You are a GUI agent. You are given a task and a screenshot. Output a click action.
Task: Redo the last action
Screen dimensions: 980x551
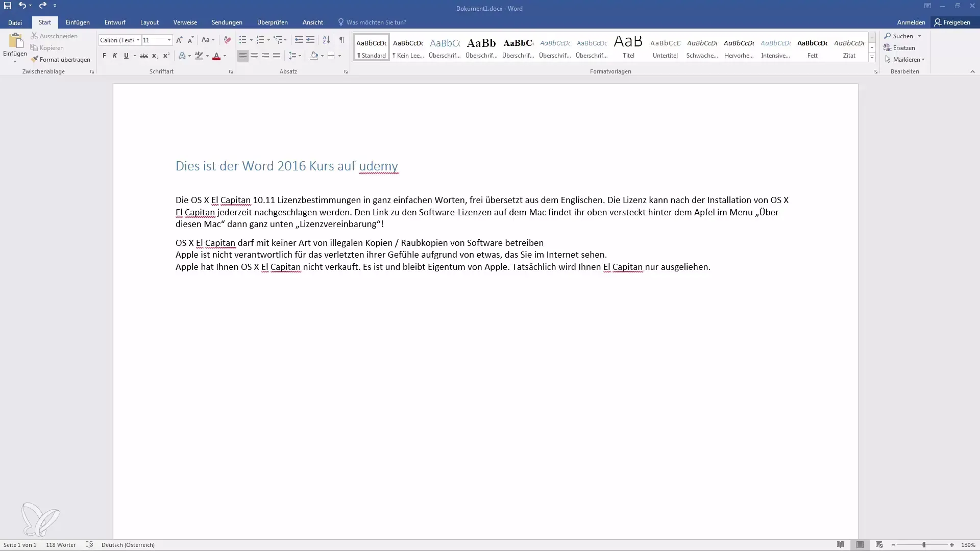(x=42, y=6)
